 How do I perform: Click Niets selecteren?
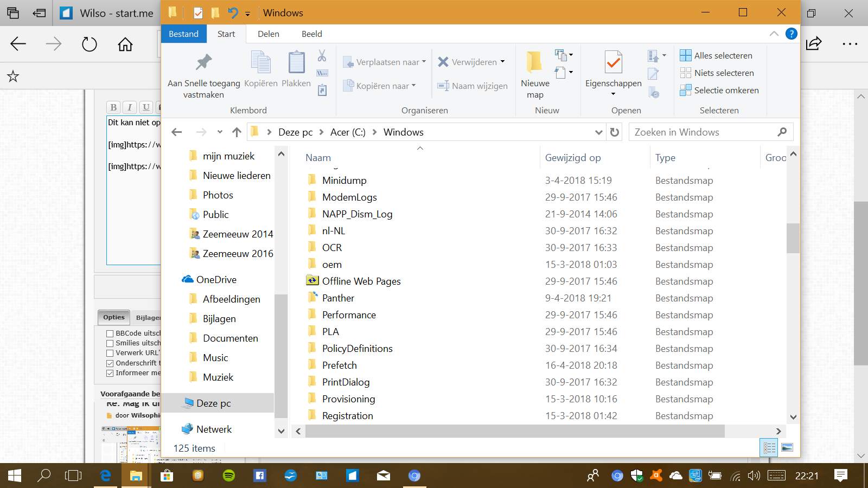717,73
